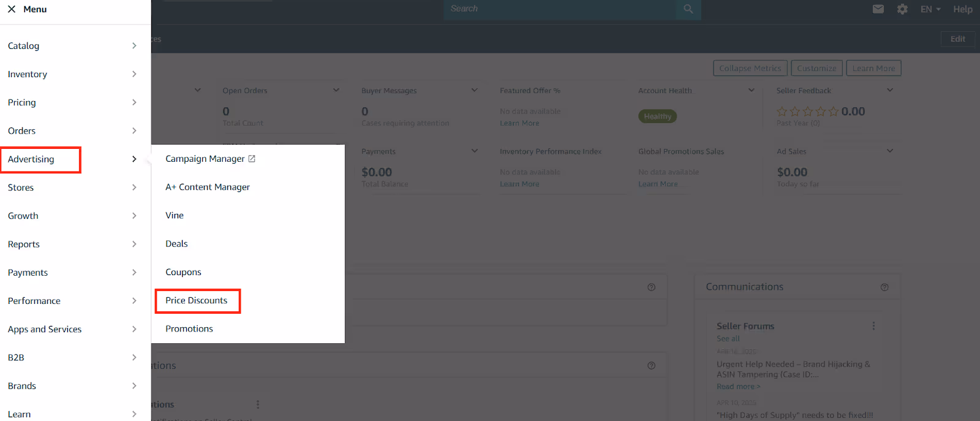
Task: Expand the Ad Sales metric dropdown
Action: 890,151
